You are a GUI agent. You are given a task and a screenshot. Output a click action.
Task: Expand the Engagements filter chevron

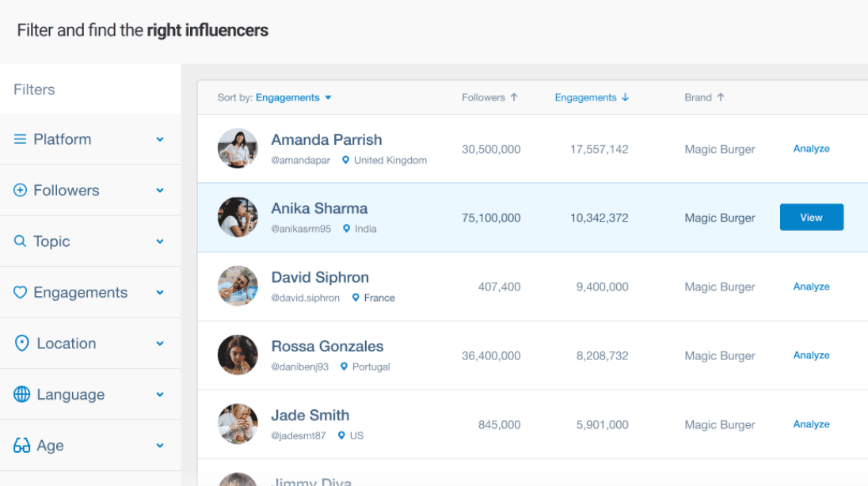tap(160, 293)
